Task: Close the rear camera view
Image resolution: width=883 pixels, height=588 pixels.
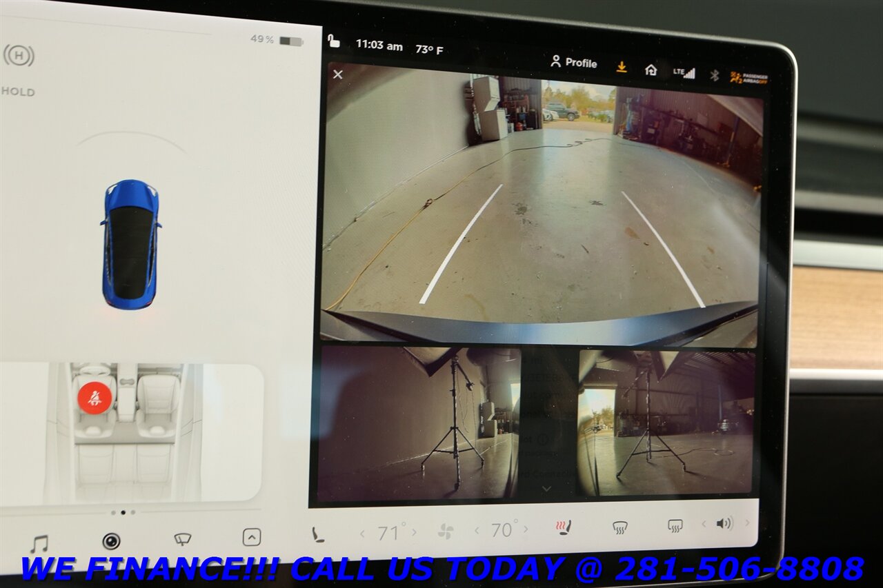Action: point(337,74)
